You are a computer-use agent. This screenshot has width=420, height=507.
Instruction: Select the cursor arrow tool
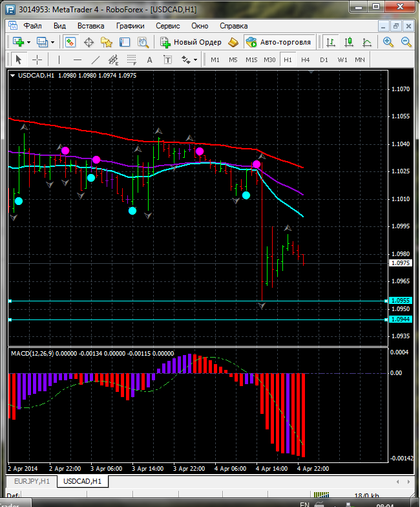(x=18, y=59)
